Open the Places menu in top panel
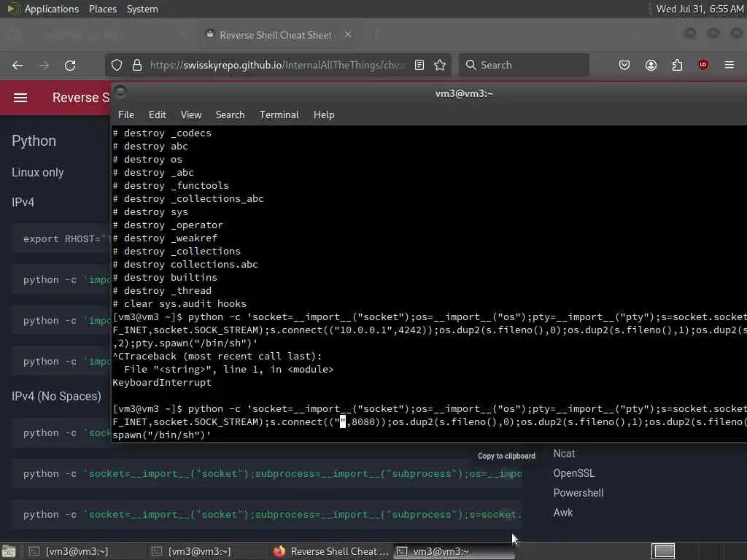This screenshot has width=747, height=560. (x=103, y=9)
